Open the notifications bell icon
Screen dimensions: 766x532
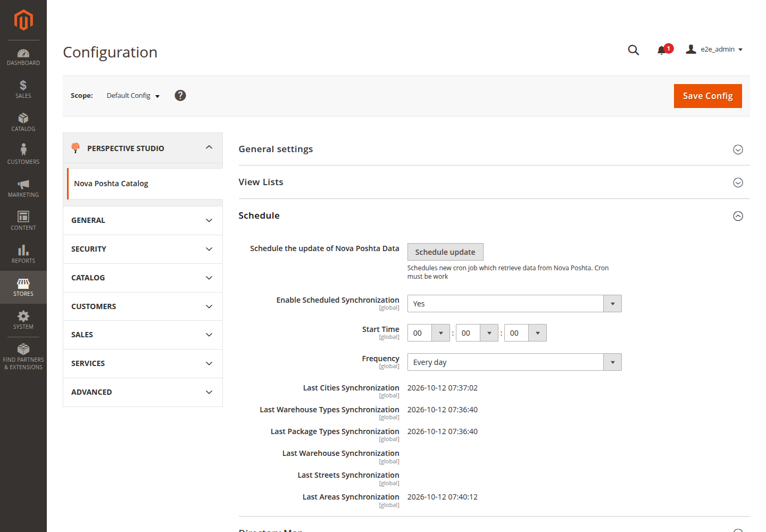click(661, 50)
